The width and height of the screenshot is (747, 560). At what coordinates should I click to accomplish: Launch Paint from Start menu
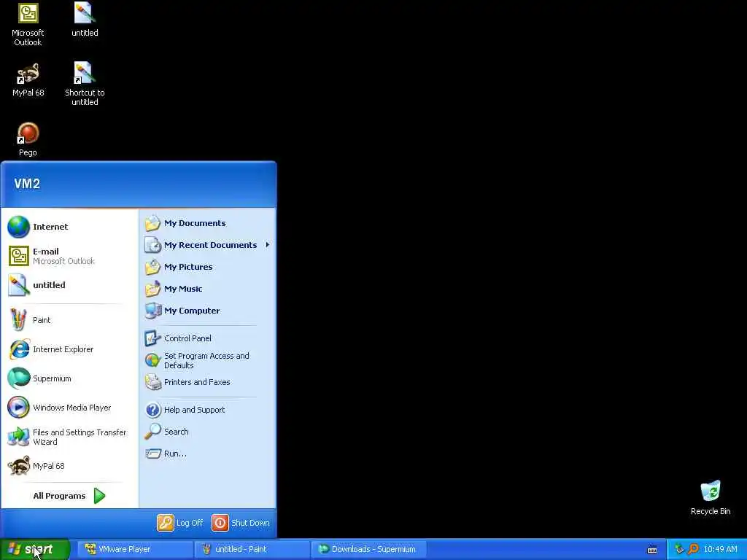[x=70, y=320]
